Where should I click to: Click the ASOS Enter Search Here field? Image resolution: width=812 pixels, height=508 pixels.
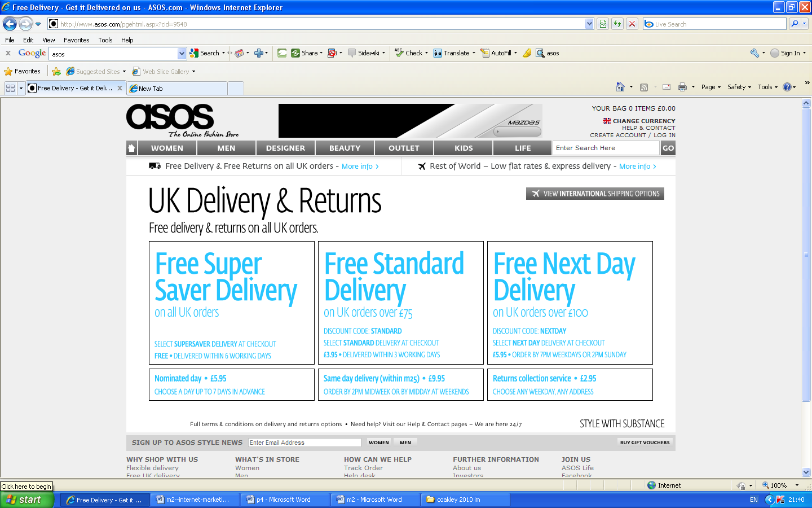pos(606,148)
